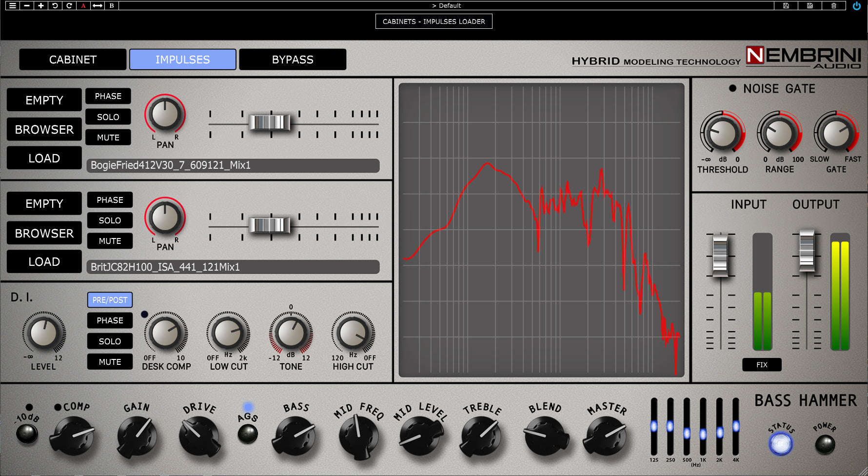Image resolution: width=868 pixels, height=476 pixels.
Task: Click the Noise Gate THRESHOLD knob
Action: tap(722, 133)
